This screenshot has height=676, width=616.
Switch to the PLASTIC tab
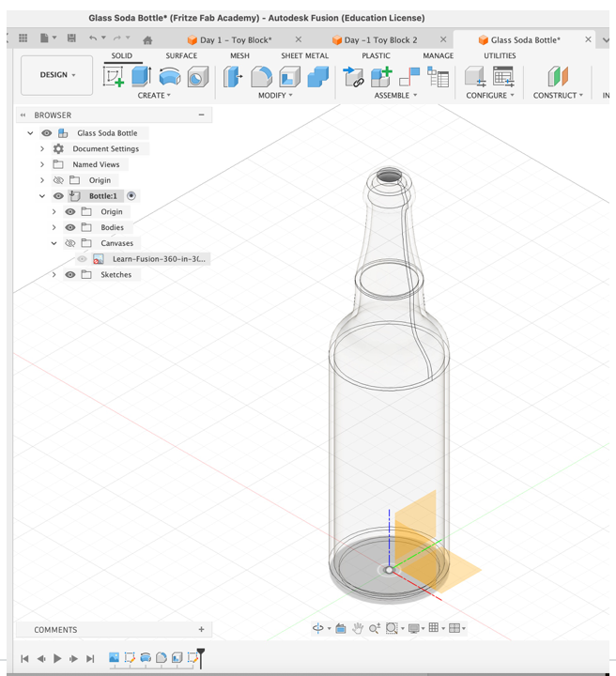pos(376,55)
